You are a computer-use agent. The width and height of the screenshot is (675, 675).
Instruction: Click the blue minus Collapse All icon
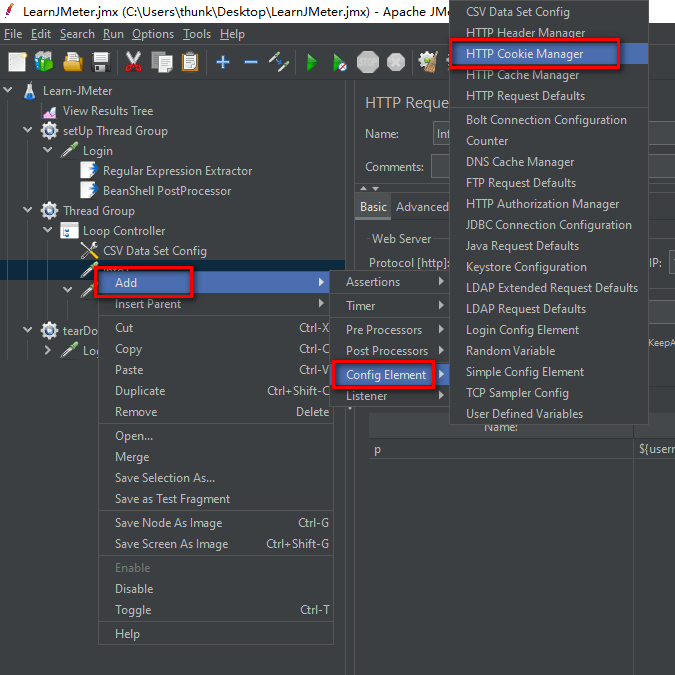pos(251,62)
